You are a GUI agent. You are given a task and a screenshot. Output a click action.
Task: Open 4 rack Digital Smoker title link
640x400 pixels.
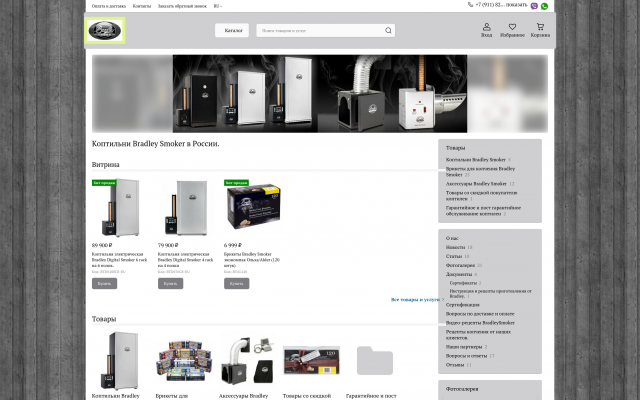(x=186, y=260)
